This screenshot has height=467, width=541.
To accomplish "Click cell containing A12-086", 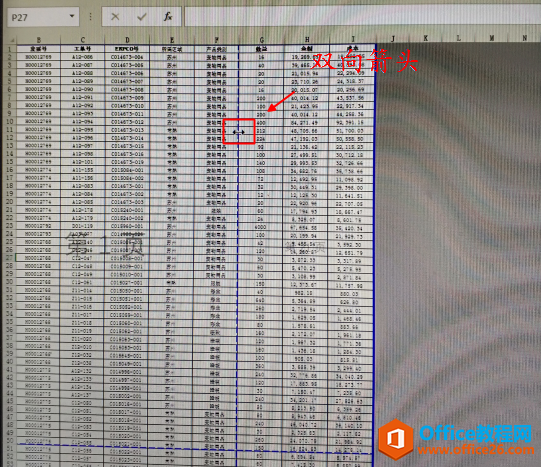I will (x=82, y=57).
